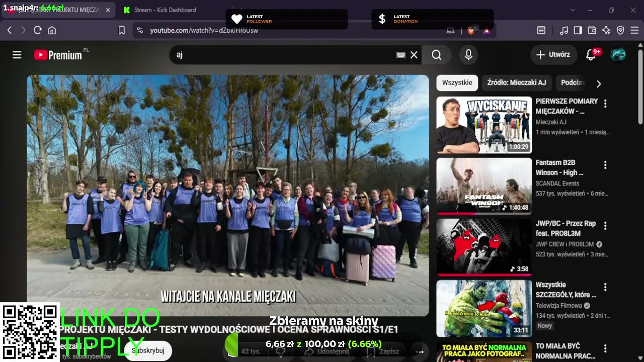Image resolution: width=644 pixels, height=362 pixels.
Task: Start voice search with the microphone
Action: 468,55
